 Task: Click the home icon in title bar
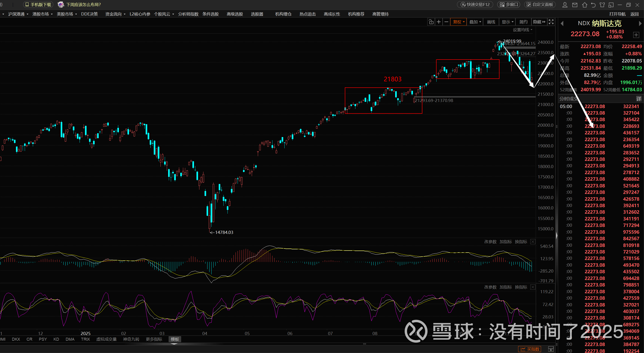584,5
